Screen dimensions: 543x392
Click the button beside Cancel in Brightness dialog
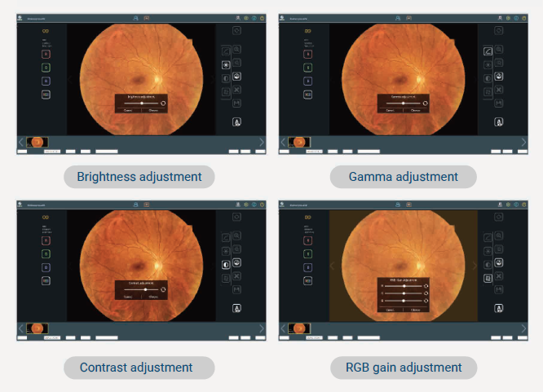154,111
